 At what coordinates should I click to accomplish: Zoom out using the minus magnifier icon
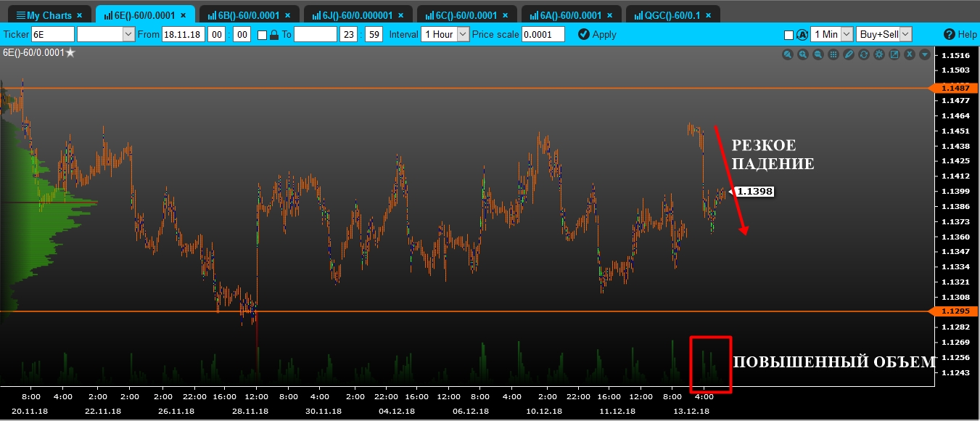[818, 54]
